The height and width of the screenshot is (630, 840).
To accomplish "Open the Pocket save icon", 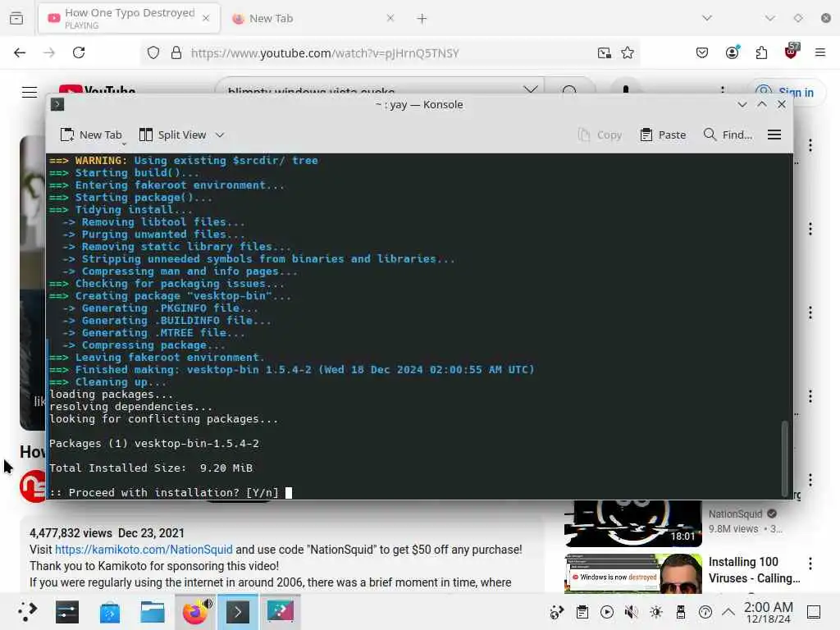I will pyautogui.click(x=702, y=52).
